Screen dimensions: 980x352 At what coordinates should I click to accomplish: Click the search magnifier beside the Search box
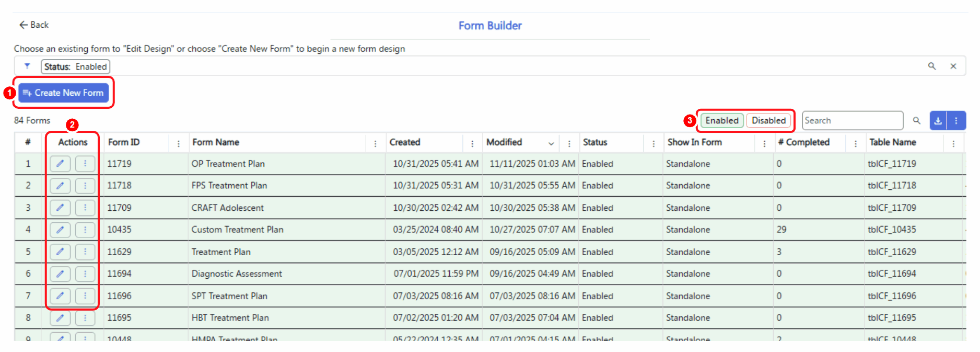(x=917, y=120)
